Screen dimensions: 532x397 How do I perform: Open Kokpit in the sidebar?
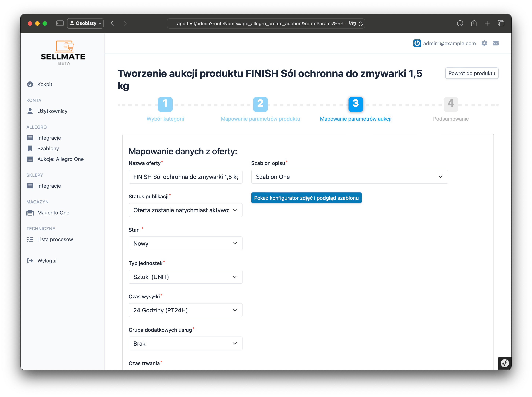coord(45,84)
